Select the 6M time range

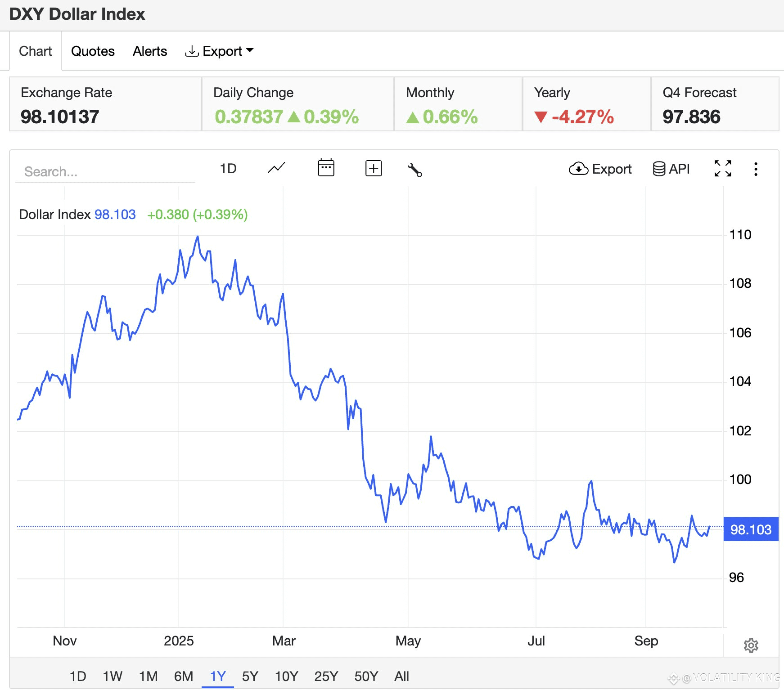tap(184, 676)
